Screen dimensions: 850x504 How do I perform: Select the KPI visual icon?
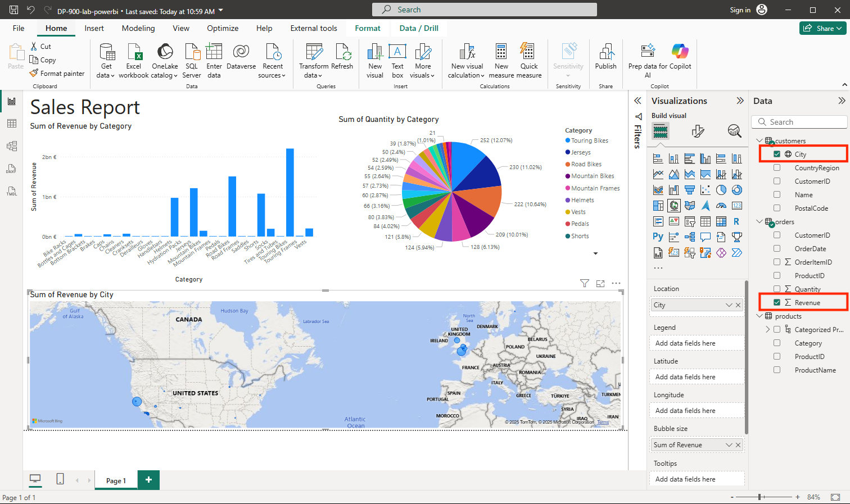(x=674, y=221)
